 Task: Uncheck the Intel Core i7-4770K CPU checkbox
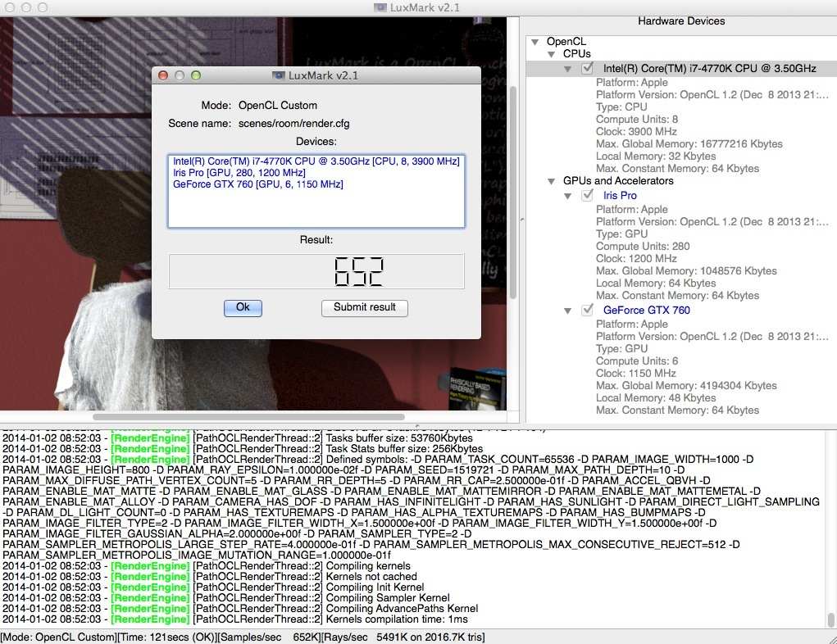point(587,68)
